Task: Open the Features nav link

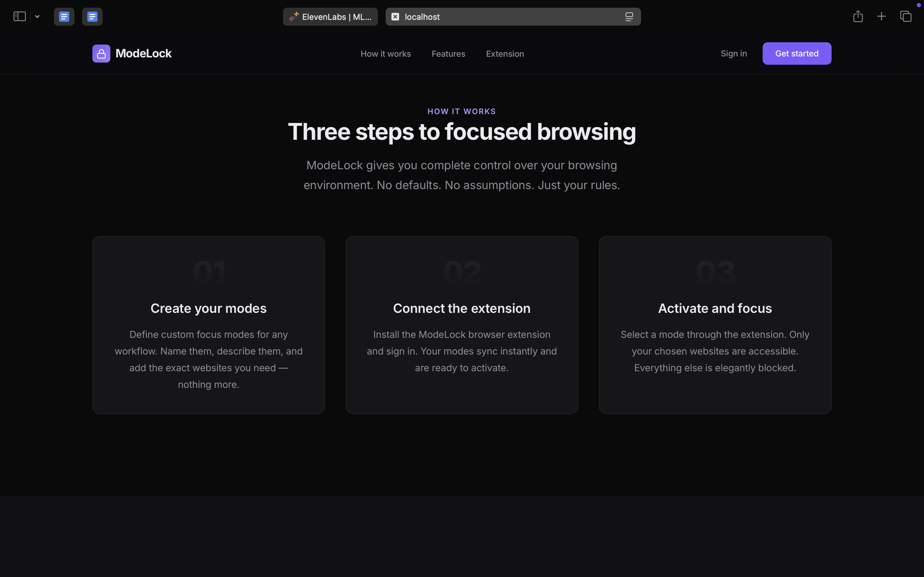Action: [x=448, y=54]
